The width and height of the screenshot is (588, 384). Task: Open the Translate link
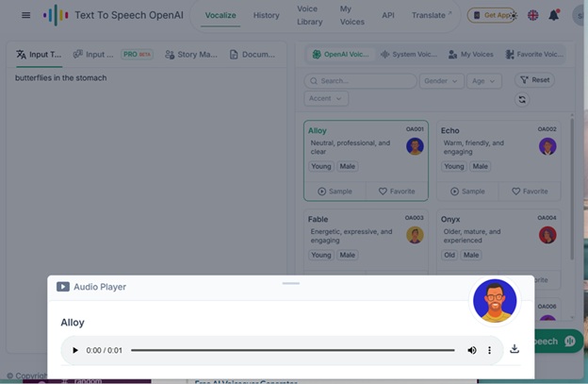tap(432, 15)
